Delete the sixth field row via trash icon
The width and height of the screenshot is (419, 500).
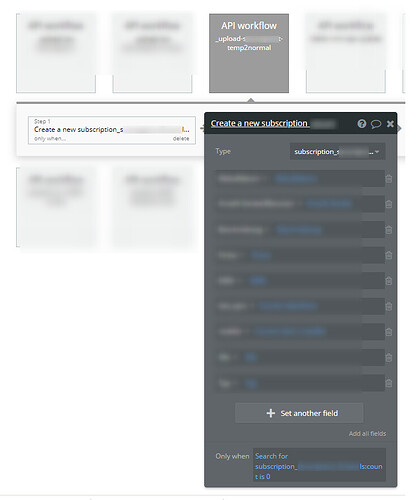[x=389, y=306]
